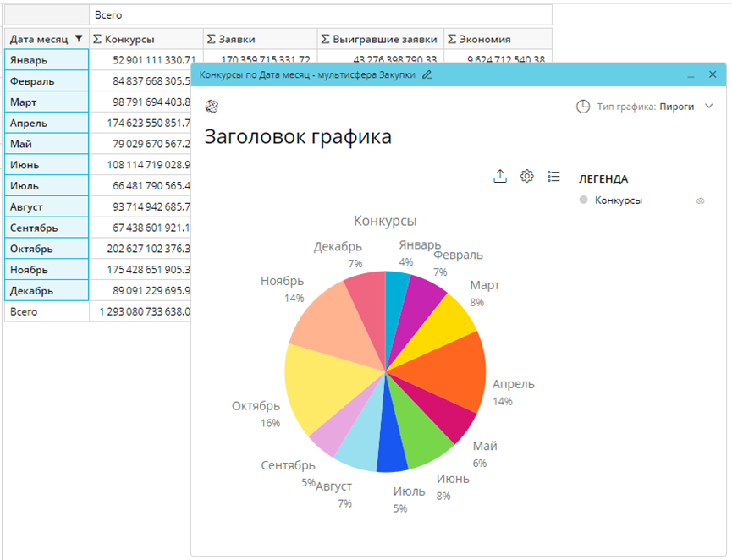Open the Тип графика: Пироги selector
The image size is (732, 560).
pos(646,107)
